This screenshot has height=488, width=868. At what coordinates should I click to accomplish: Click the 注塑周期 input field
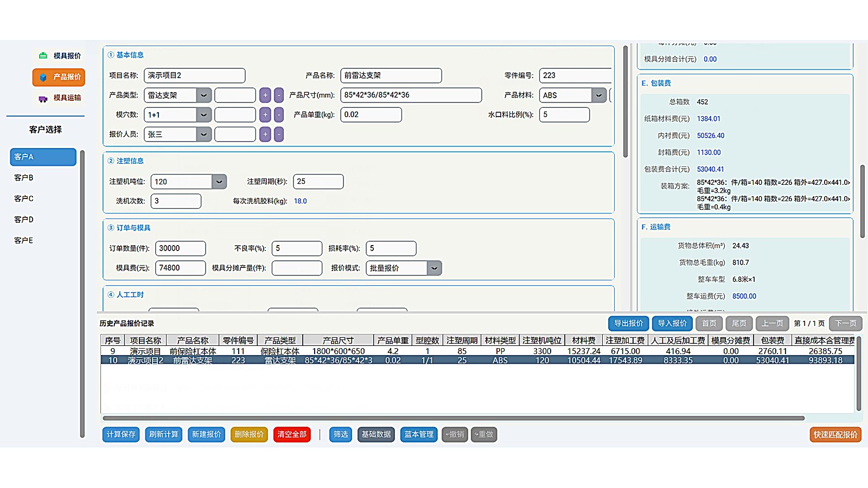pyautogui.click(x=318, y=182)
